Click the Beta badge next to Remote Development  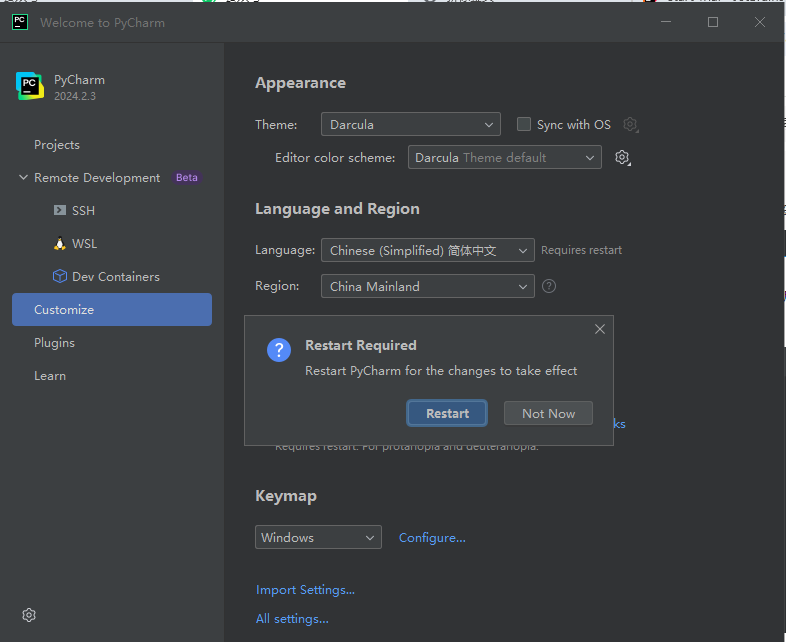click(186, 177)
